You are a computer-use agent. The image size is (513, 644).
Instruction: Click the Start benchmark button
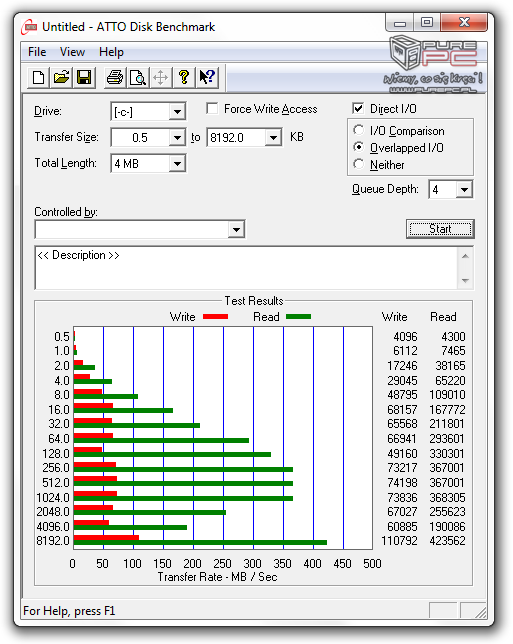(440, 229)
